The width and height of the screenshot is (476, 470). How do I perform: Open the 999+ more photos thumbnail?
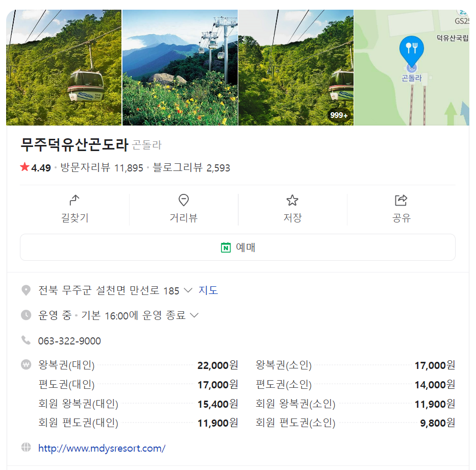click(296, 67)
